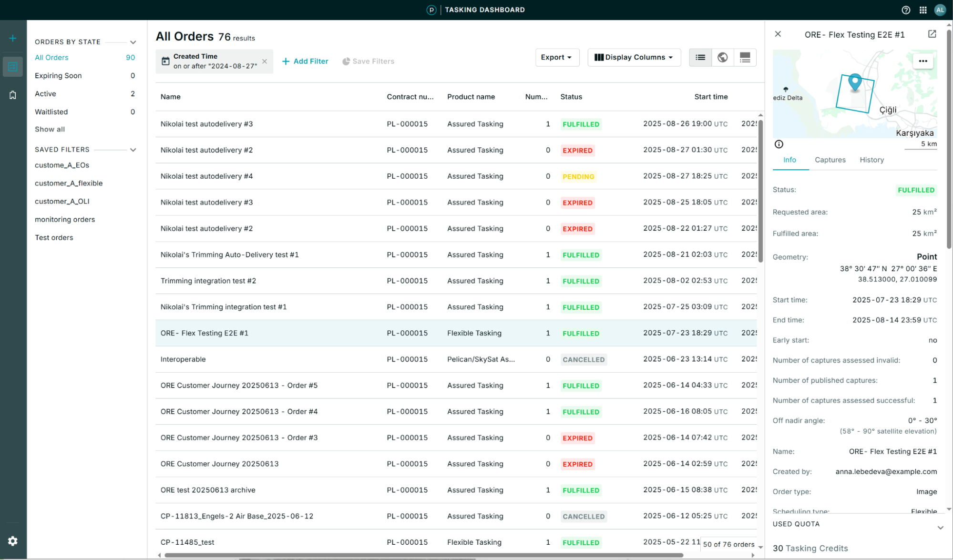Click map info icon
953x560 pixels.
[x=779, y=144]
